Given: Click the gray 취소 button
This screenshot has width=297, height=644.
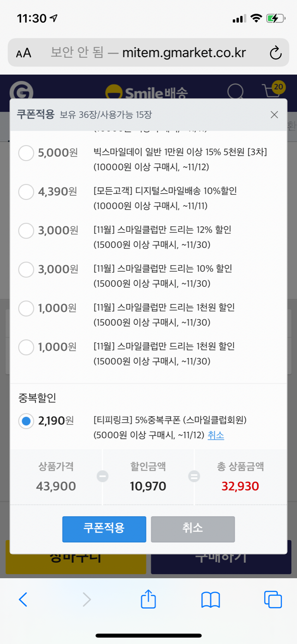Looking at the screenshot, I should tap(193, 529).
